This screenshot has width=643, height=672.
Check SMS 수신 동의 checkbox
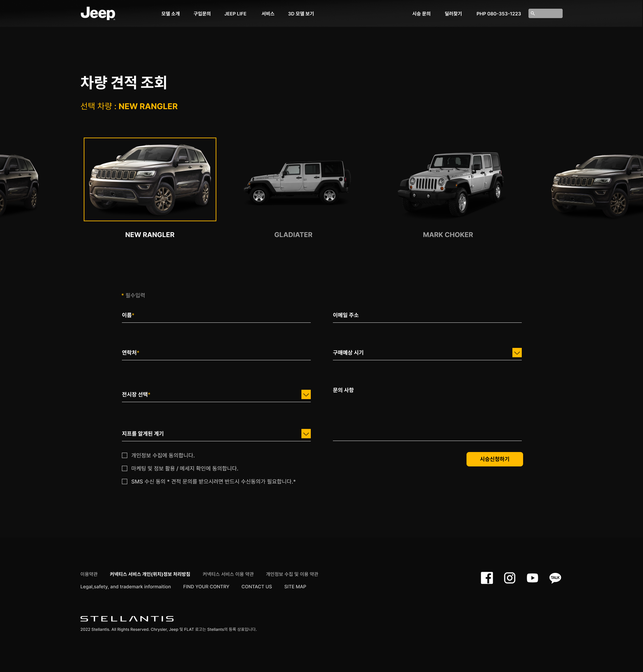(125, 481)
